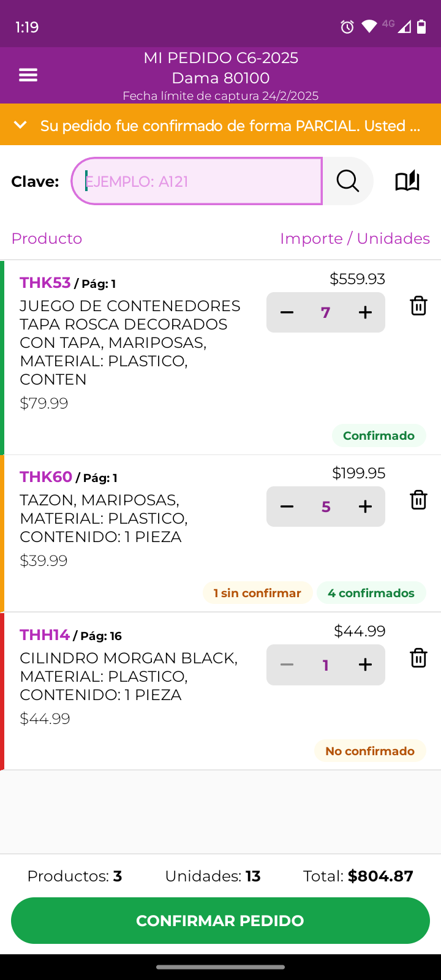The image size is (441, 980).
Task: Delete the THK53 product with trash icon
Action: click(418, 306)
